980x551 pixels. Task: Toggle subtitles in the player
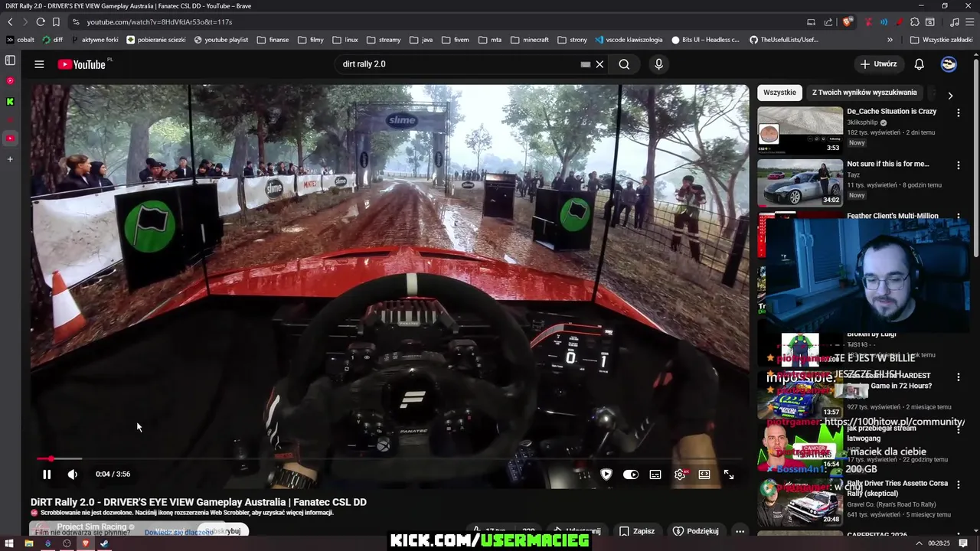point(655,474)
